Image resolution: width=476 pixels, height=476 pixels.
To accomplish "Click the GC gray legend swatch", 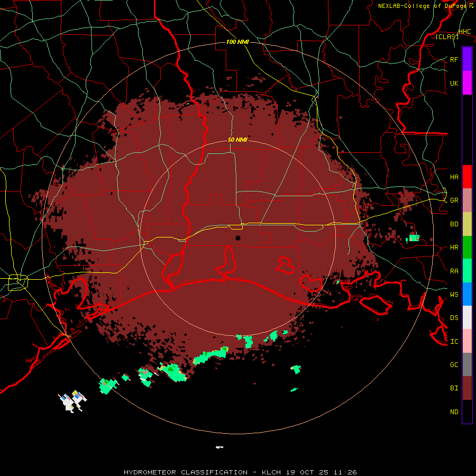I will [467, 364].
